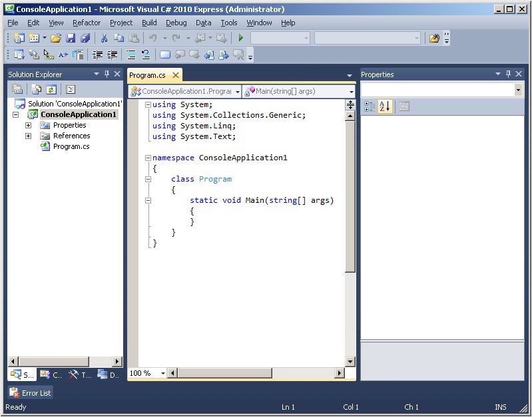
Task: Click the Save Program.cs toolbar icon
Action: coord(71,39)
